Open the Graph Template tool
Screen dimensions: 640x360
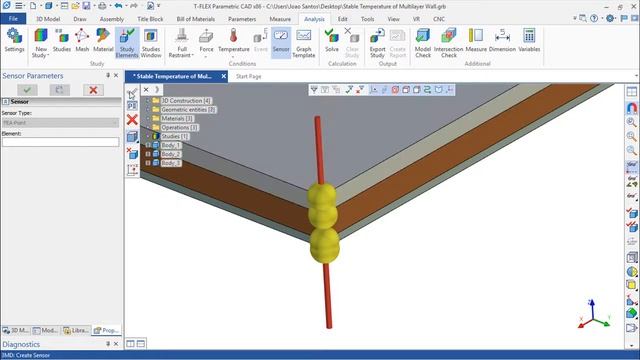click(304, 42)
